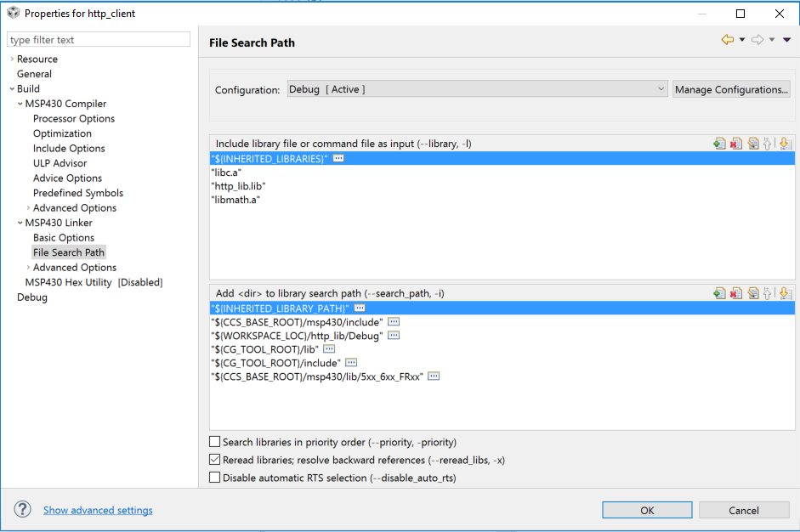800x532 pixels.
Task: Collapse the MSP430 Linker tree node
Action: pos(20,223)
